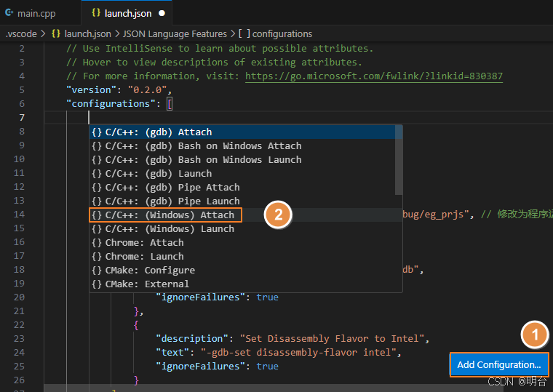The image size is (553, 392).
Task: Click the unsaved dot on launch.json tab
Action: pyautogui.click(x=162, y=13)
